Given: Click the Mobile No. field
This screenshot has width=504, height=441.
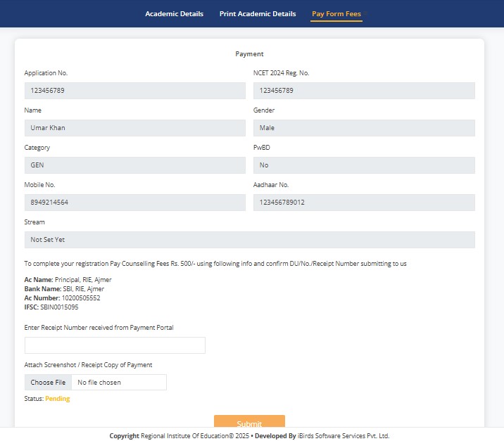Looking at the screenshot, I should pos(134,203).
